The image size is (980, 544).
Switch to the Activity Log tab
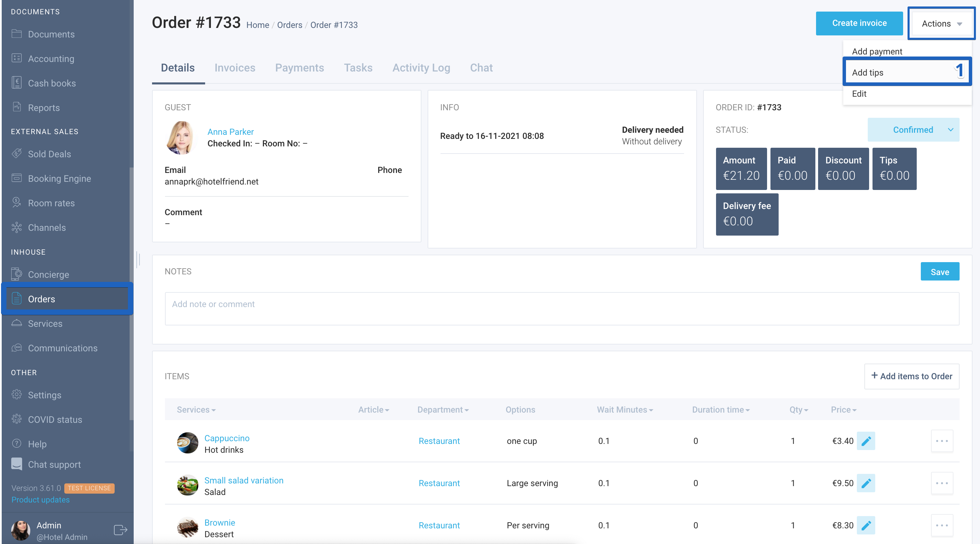pos(421,68)
